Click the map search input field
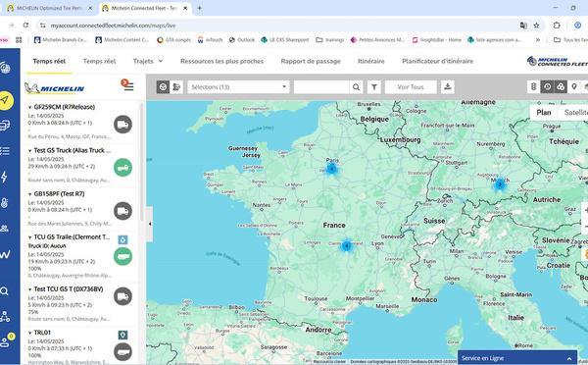 (x=321, y=87)
